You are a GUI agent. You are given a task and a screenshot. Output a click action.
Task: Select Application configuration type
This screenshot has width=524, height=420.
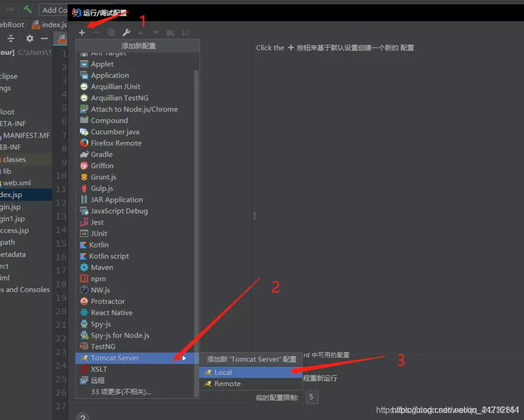tap(135, 75)
